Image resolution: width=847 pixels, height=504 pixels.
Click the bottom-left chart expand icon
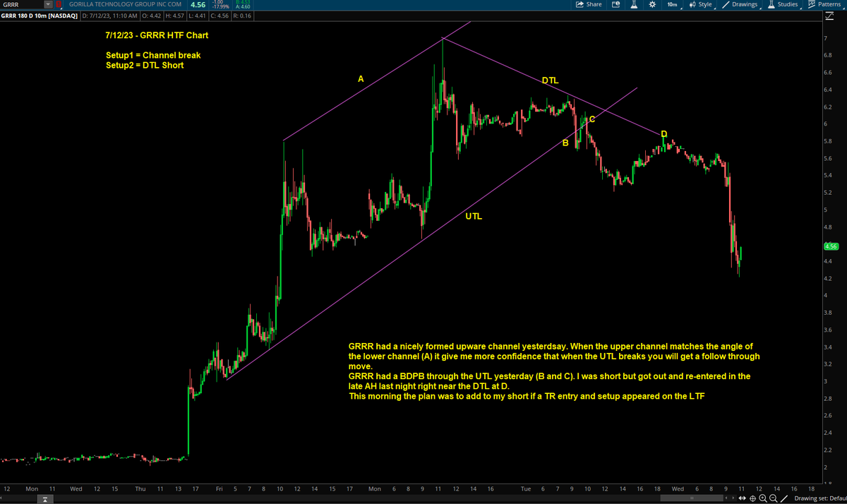(44, 498)
